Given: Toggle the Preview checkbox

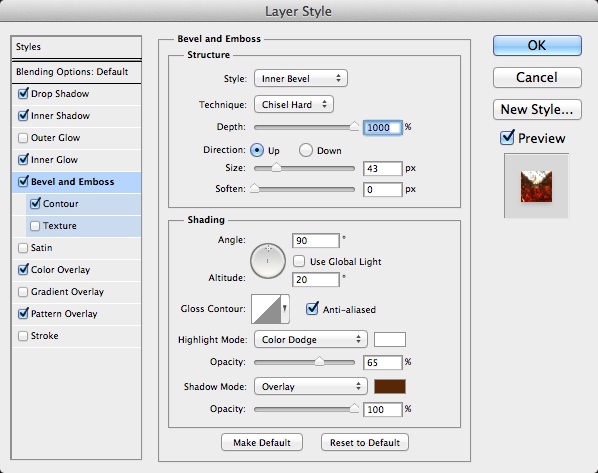Looking at the screenshot, I should point(507,138).
